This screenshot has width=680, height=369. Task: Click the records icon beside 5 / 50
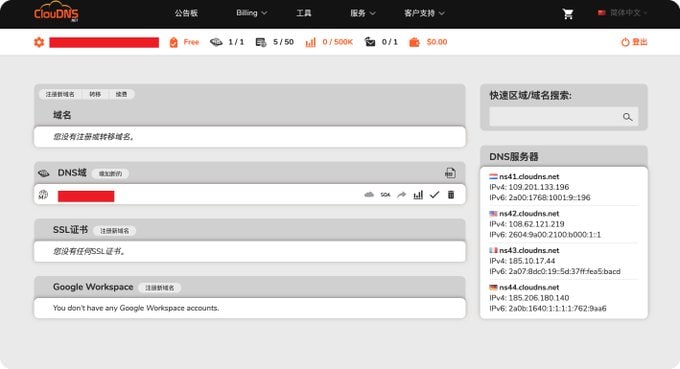tap(261, 42)
